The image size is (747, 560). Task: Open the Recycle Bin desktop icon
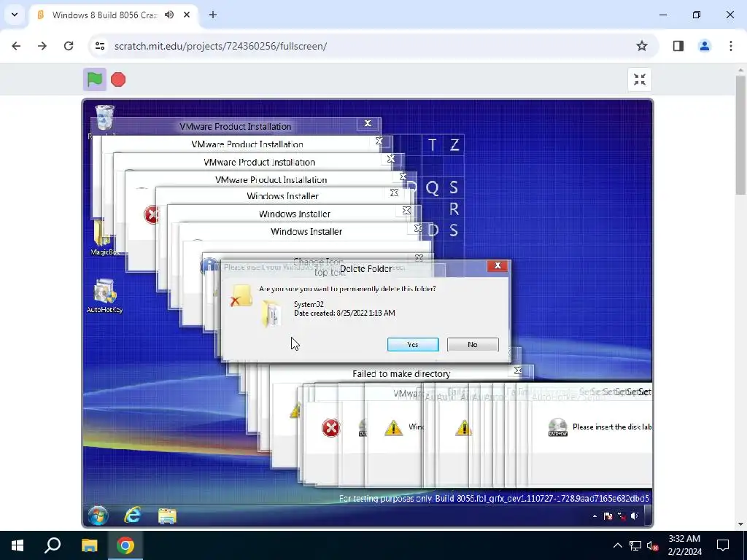pos(104,117)
